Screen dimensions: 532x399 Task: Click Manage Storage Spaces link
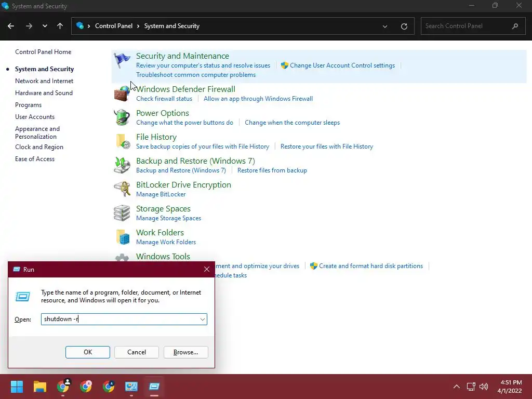tap(169, 218)
